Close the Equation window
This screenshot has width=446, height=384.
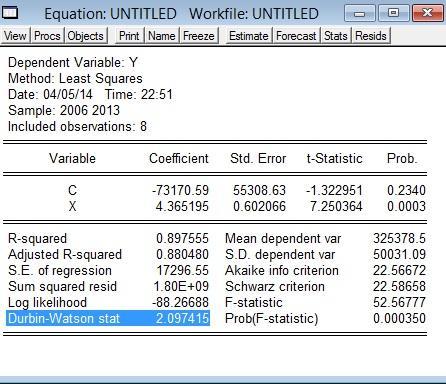[428, 13]
